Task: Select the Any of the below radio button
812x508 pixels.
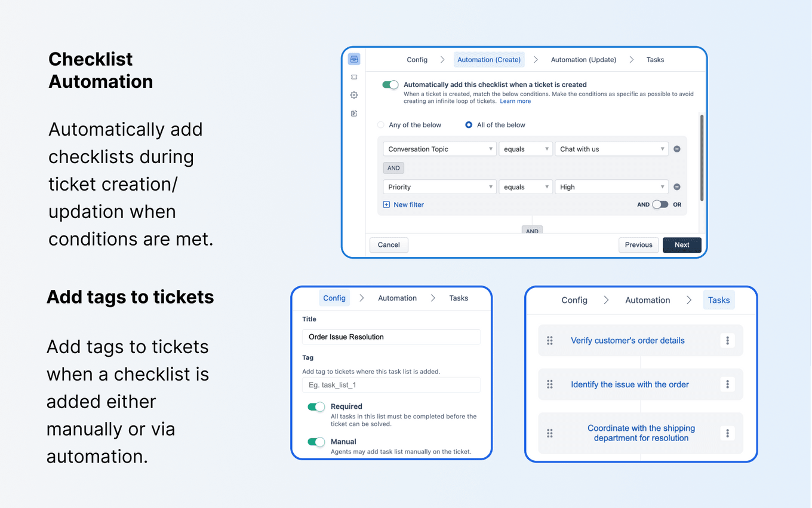Action: point(381,125)
